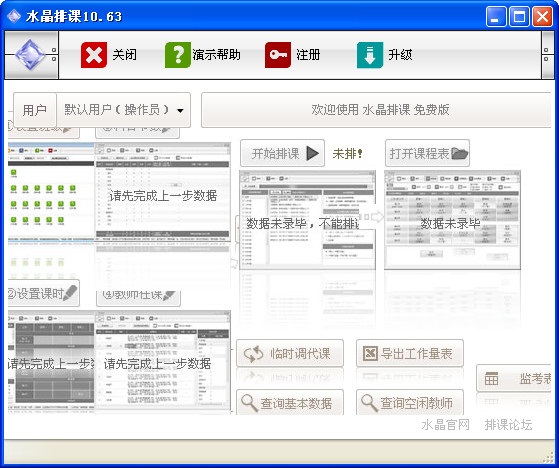Click the table grid icon on 监考表
The image size is (559, 468).
491,379
